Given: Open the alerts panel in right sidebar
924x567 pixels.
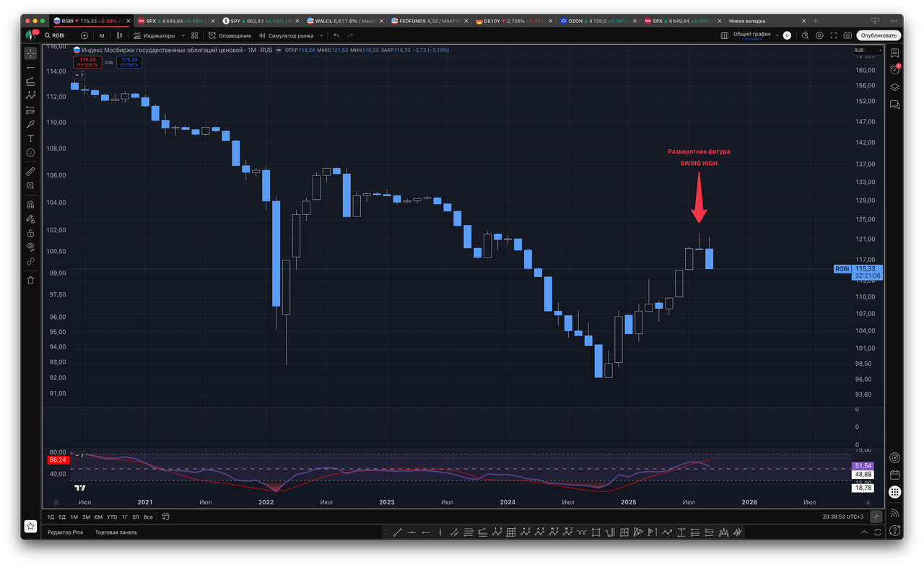Looking at the screenshot, I should coord(895,70).
